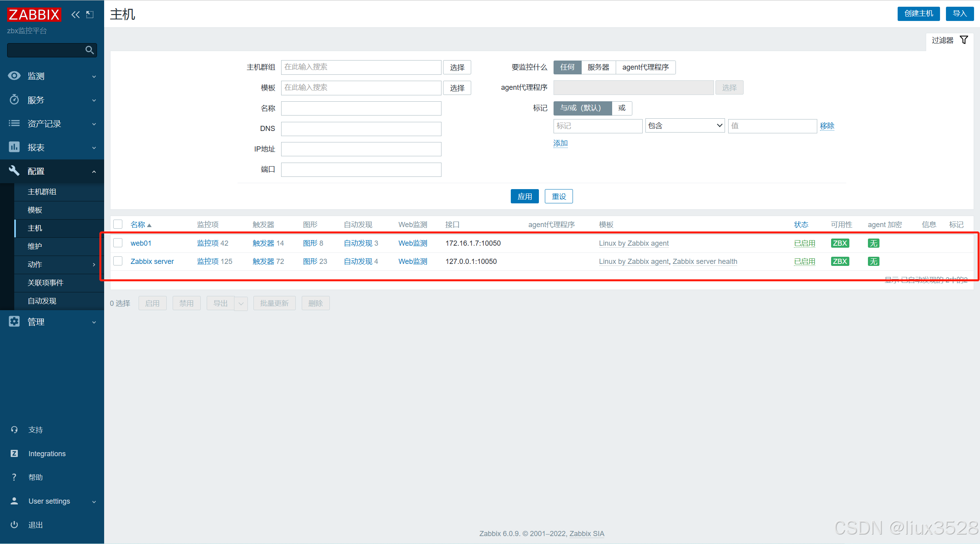This screenshot has height=544, width=980.
Task: Click the user icon for User settings
Action: [x=14, y=501]
